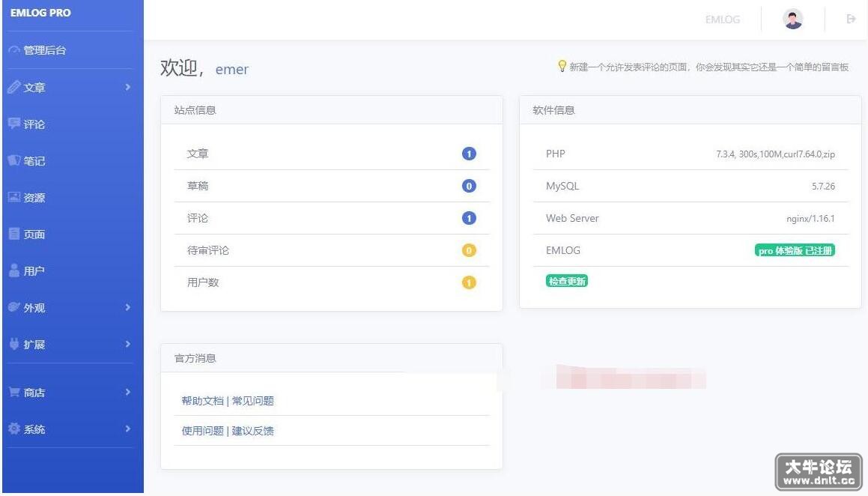The image size is (868, 496).
Task: Expand the 外观 submenu chevron
Action: 128,307
